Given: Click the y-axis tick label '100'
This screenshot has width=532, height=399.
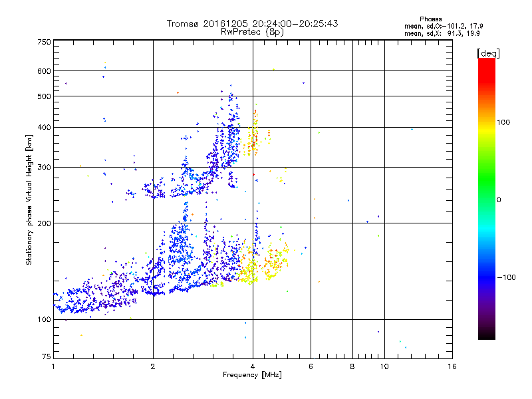Looking at the screenshot, I should (x=44, y=320).
